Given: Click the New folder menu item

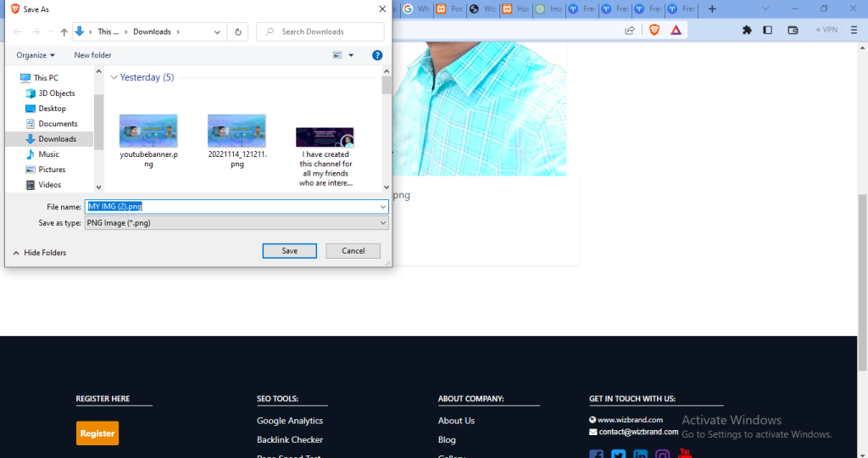Looking at the screenshot, I should 93,55.
